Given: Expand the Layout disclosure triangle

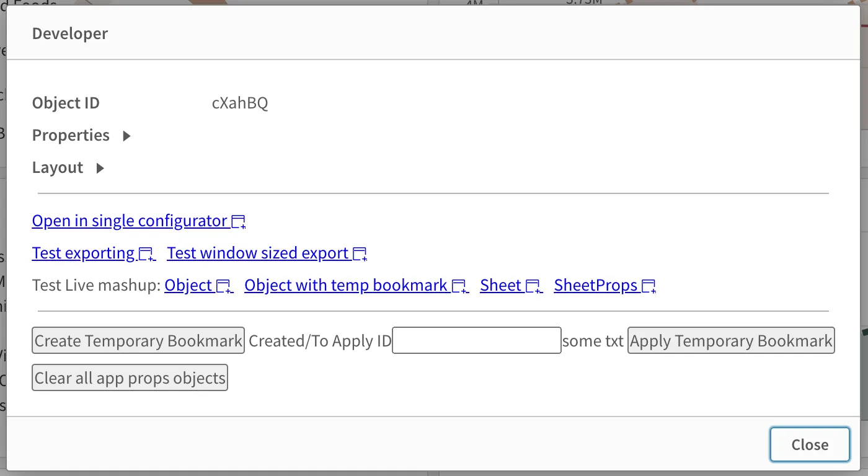Looking at the screenshot, I should [x=100, y=168].
